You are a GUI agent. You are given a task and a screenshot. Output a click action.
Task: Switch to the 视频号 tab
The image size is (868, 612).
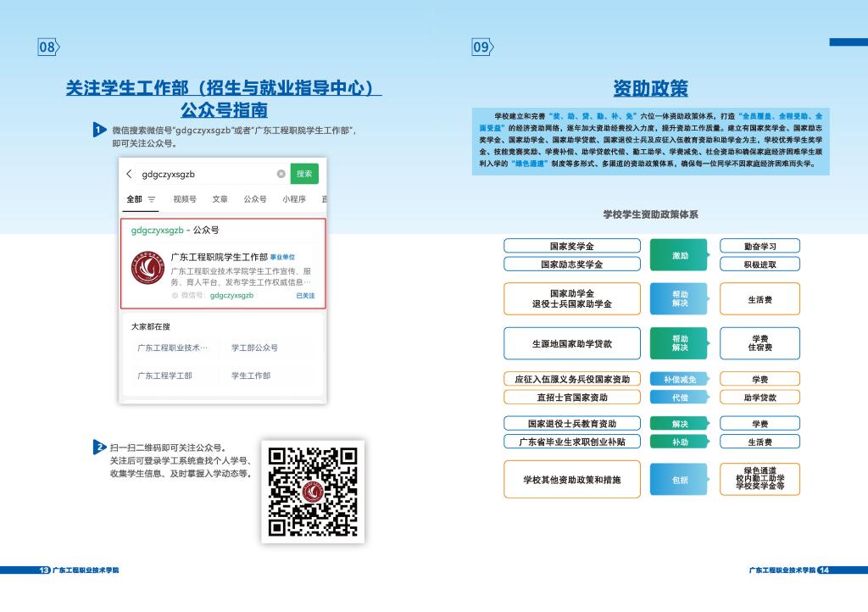point(185,199)
